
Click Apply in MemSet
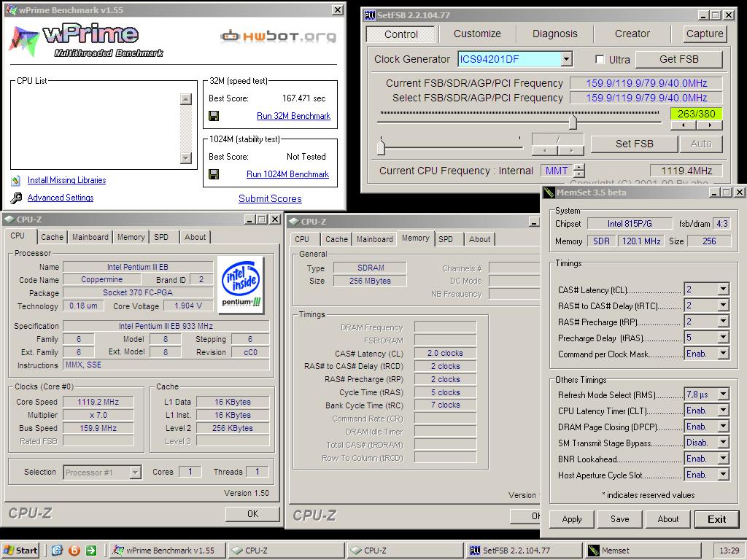pos(572,519)
